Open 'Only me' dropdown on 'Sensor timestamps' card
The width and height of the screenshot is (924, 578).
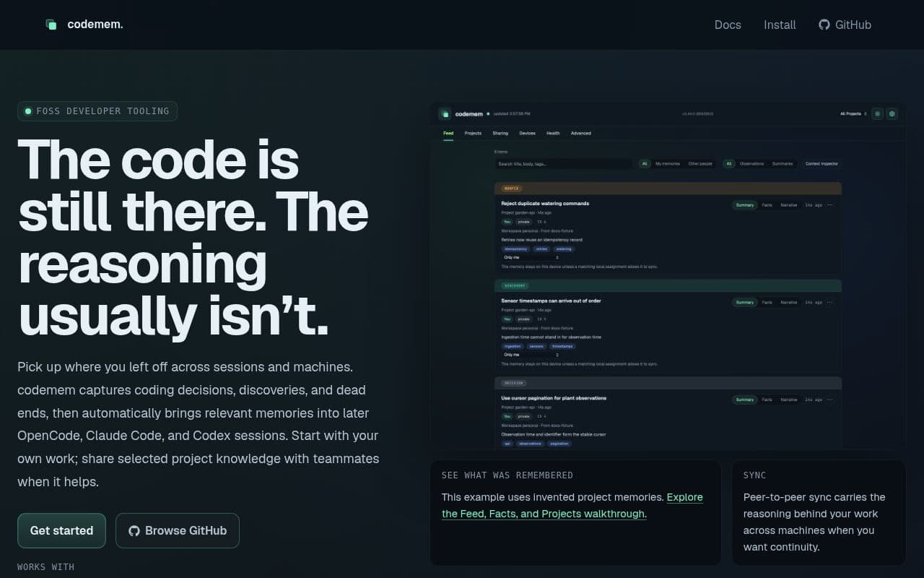coord(531,355)
